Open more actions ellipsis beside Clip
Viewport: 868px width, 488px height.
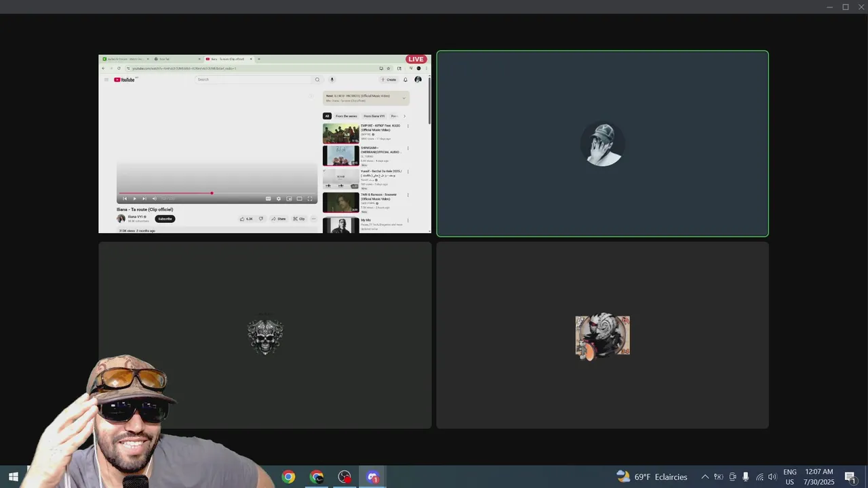313,219
